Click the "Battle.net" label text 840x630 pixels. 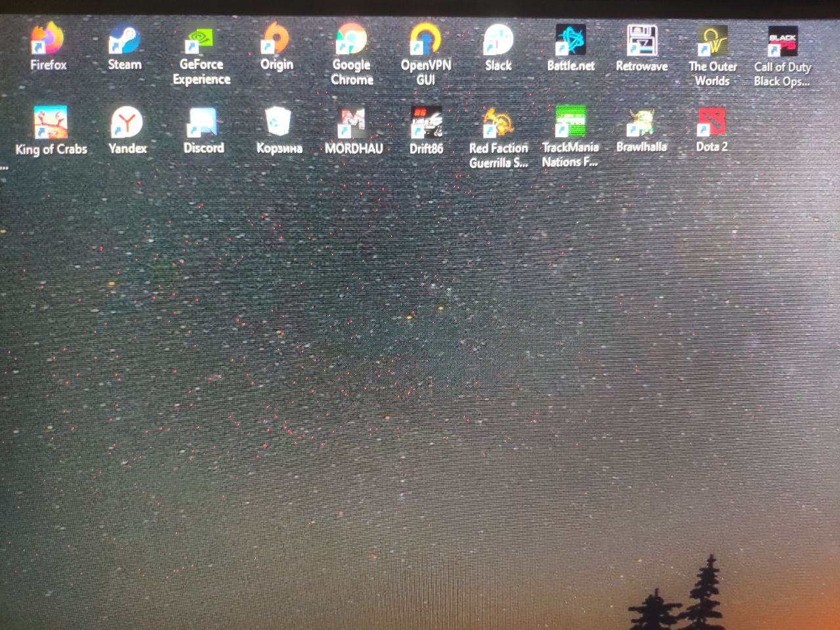pyautogui.click(x=571, y=66)
